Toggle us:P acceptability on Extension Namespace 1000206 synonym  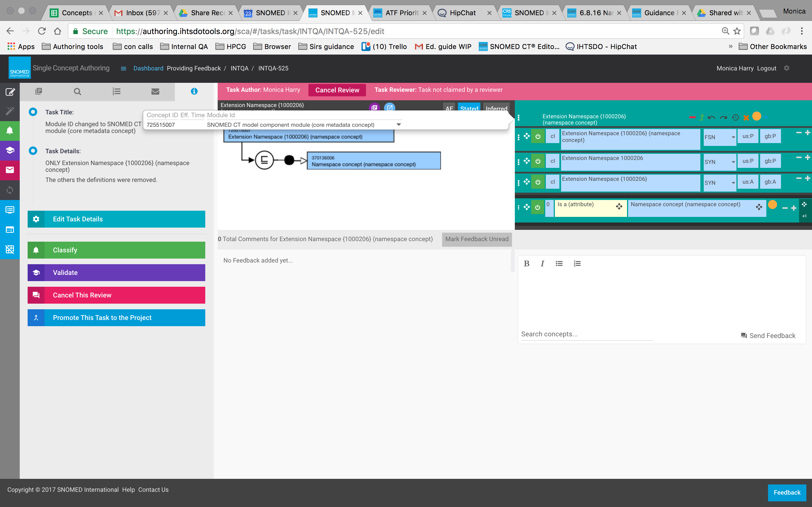(x=748, y=161)
